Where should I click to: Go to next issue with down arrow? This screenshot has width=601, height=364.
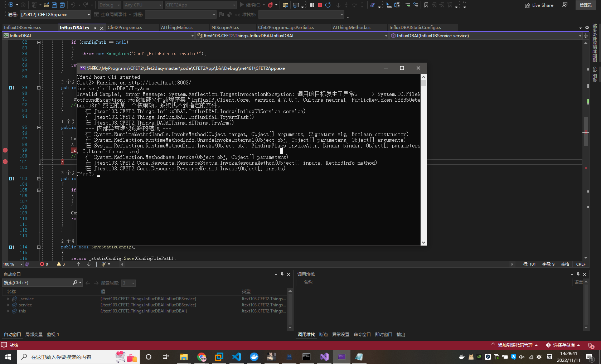[89, 264]
